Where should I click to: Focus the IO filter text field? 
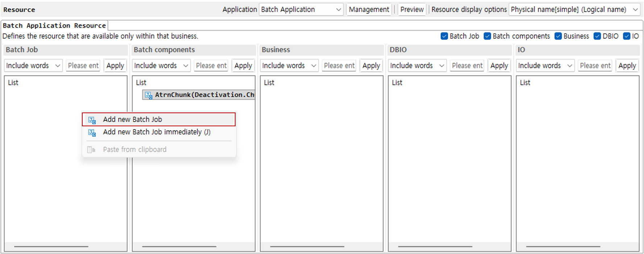tap(595, 66)
